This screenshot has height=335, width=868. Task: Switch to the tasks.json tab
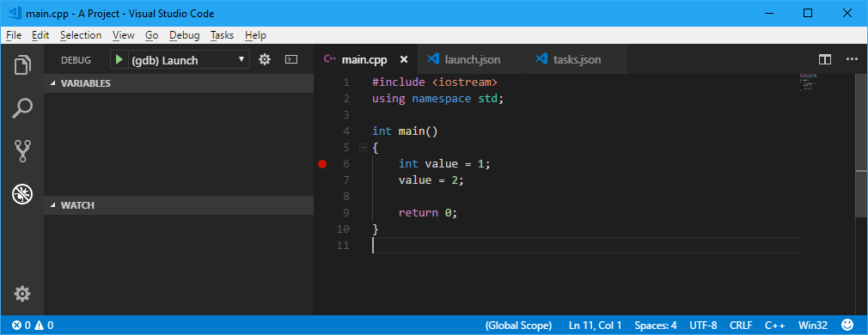pyautogui.click(x=577, y=60)
